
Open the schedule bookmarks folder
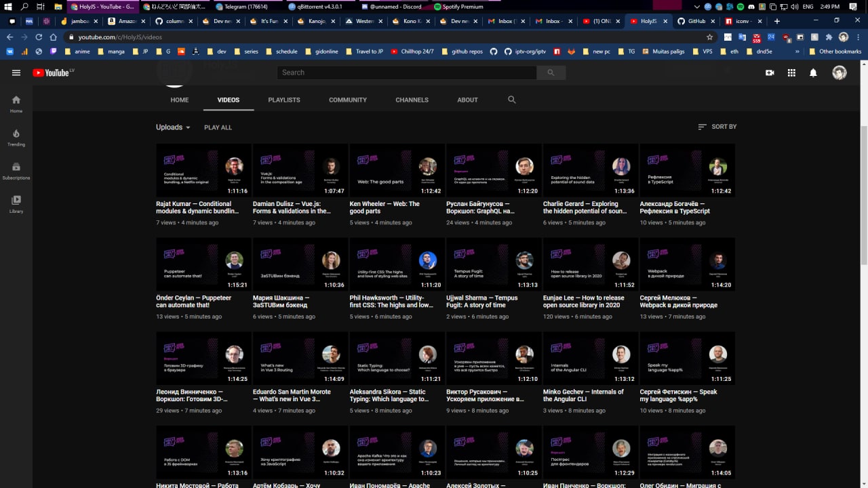pos(281,52)
